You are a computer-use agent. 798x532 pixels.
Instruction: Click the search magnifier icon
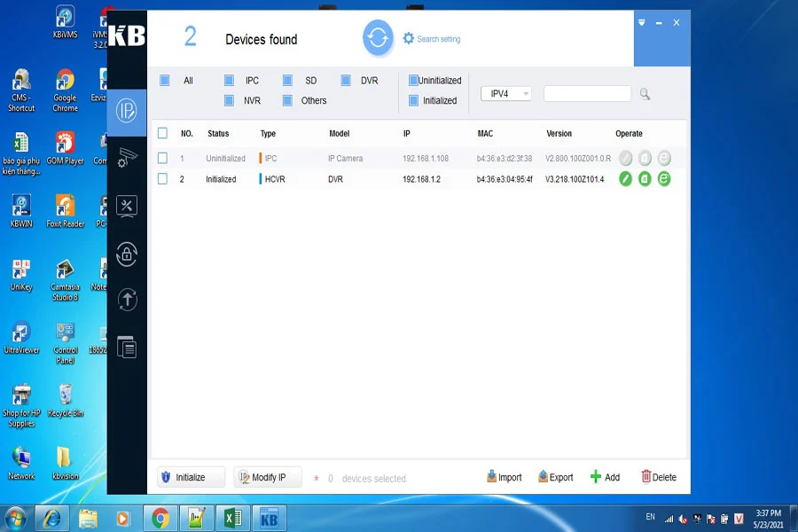[x=645, y=94]
